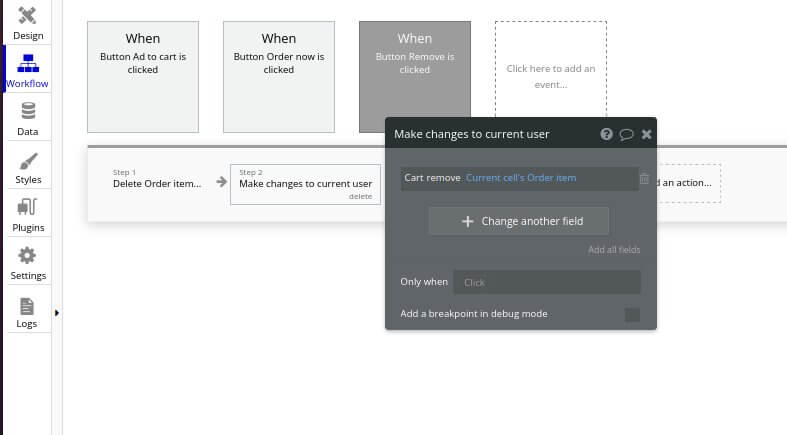Expand the sidebar with the small arrow
The height and width of the screenshot is (435, 787).
(x=57, y=313)
